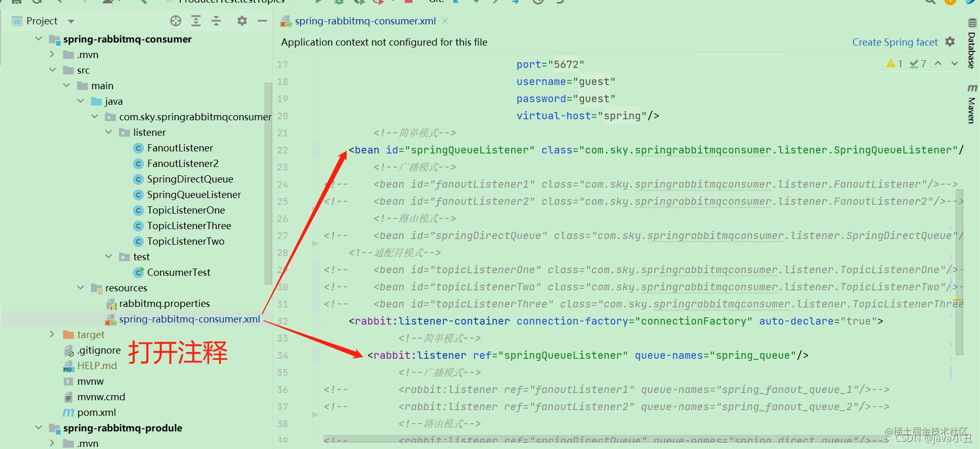
Task: Click line number 34 in gutter
Action: [x=282, y=355]
